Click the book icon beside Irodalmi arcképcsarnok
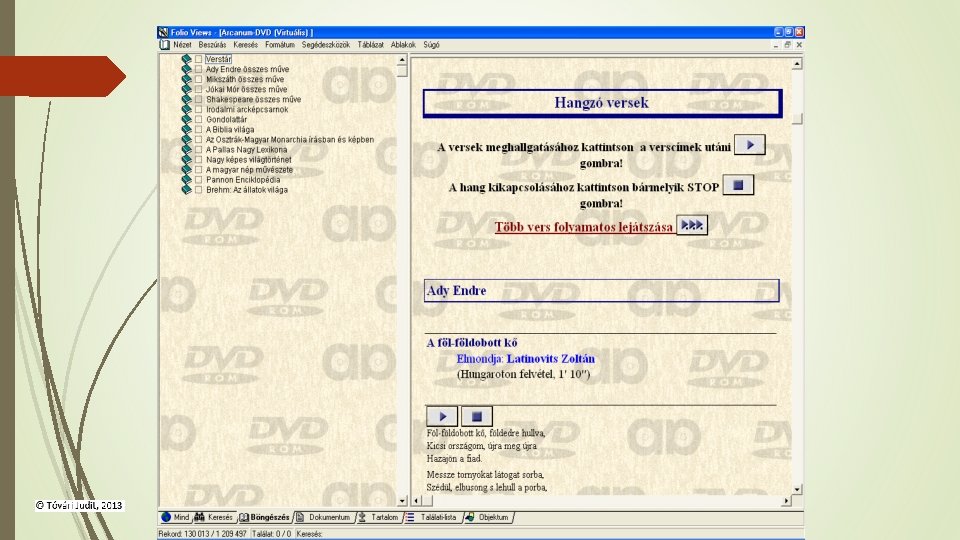960x540 pixels. coord(187,110)
